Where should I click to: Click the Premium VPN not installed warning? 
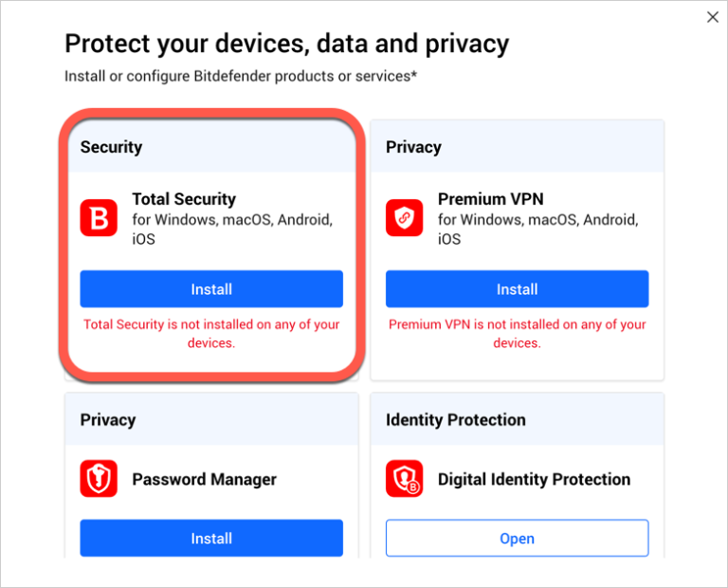(x=517, y=333)
